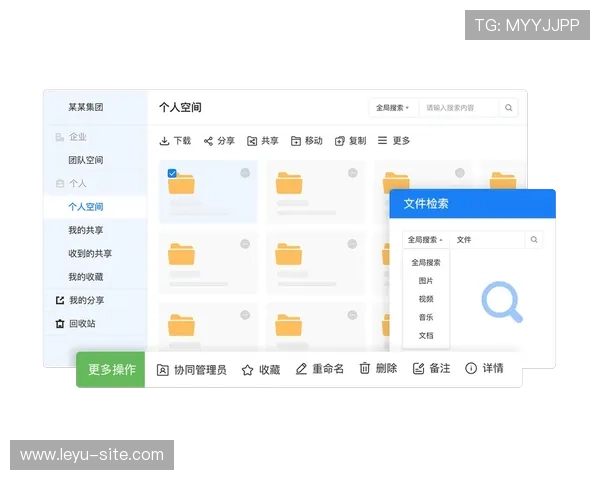The width and height of the screenshot is (600, 480).
Task: Open the 全局搜索 dropdown in 文件检索 panel
Action: (x=426, y=240)
